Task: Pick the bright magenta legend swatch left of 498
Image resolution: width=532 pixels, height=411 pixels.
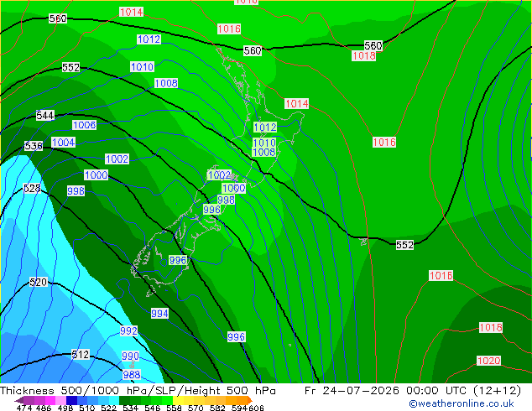Action: (50, 400)
